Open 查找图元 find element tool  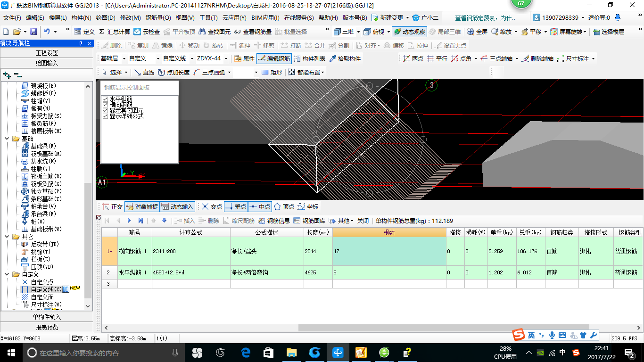click(x=215, y=32)
